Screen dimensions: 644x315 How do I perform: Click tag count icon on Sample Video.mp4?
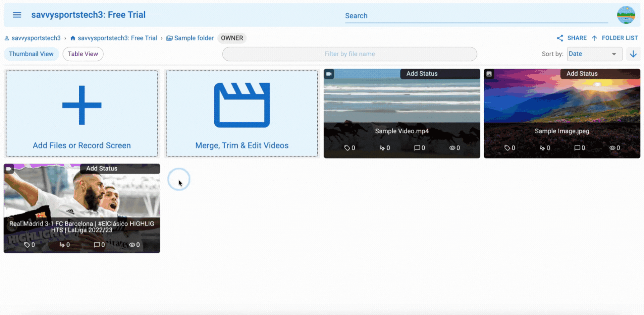tap(347, 148)
